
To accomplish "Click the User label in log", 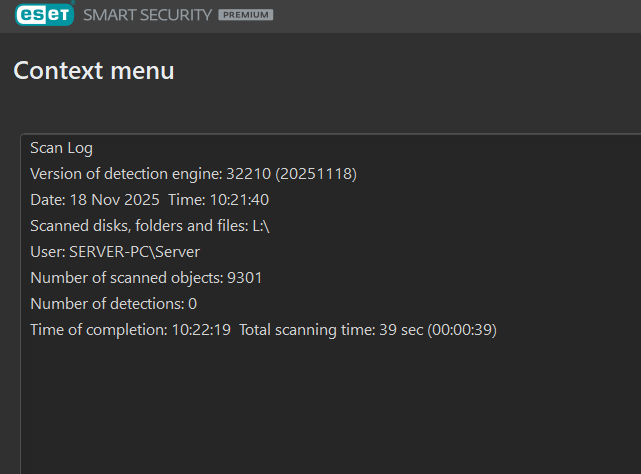I will point(47,252).
